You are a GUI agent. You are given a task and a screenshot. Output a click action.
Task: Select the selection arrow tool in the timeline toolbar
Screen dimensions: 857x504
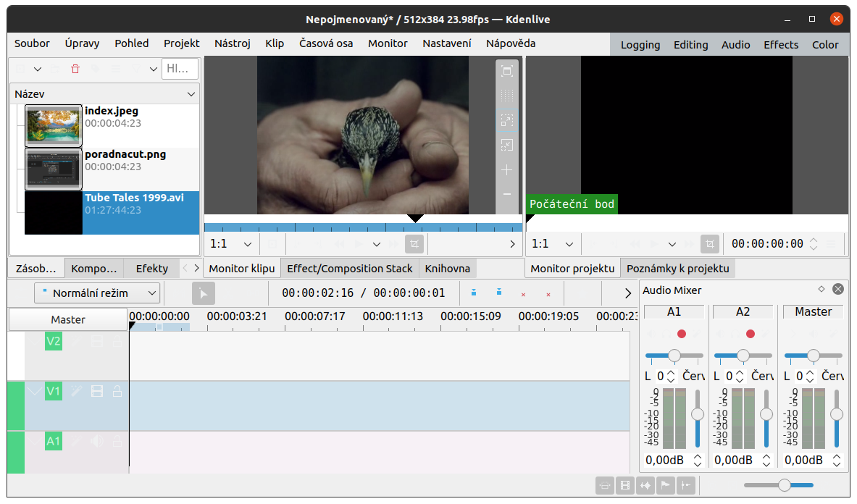[204, 293]
